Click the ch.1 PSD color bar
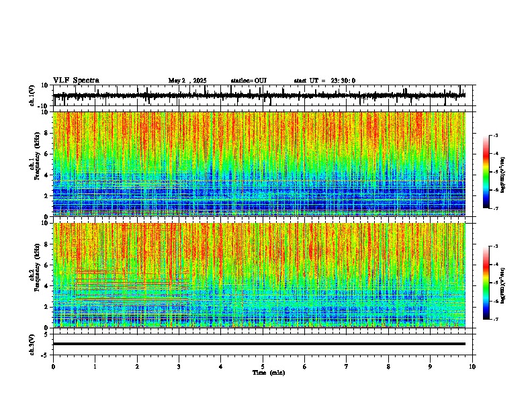Image resolution: width=532 pixels, height=411 pixels. 486,172
